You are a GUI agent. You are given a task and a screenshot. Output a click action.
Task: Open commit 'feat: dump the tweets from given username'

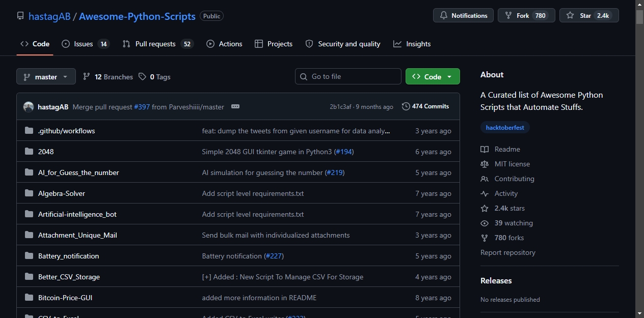click(x=296, y=131)
